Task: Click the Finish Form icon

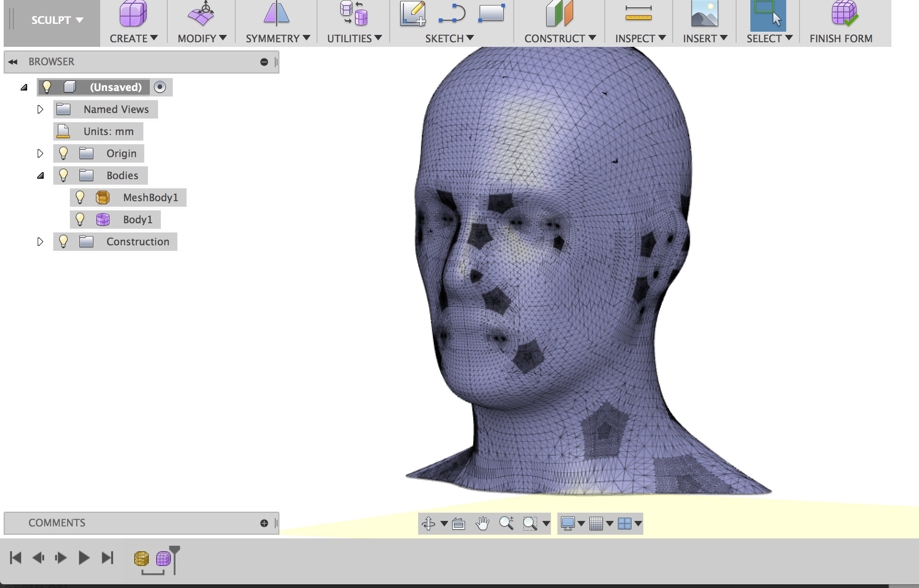Action: (x=844, y=13)
